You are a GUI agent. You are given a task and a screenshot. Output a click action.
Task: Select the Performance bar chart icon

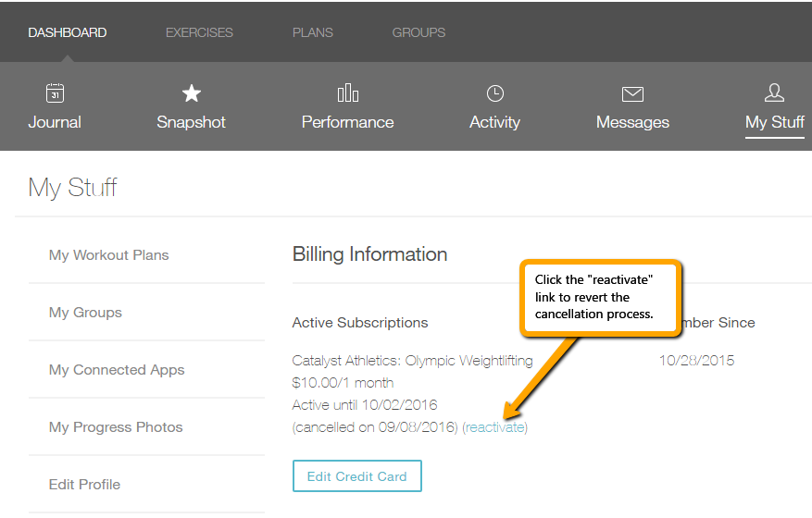[348, 93]
